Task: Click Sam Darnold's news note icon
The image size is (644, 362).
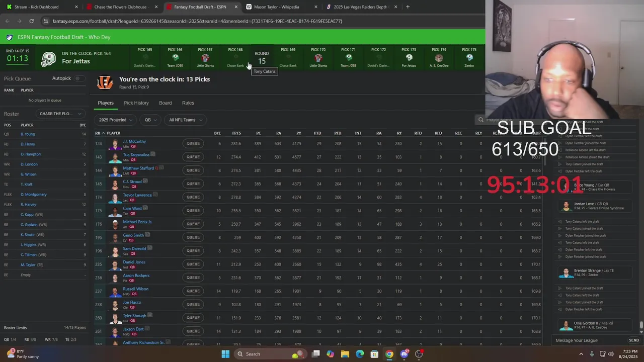Action: (150, 248)
